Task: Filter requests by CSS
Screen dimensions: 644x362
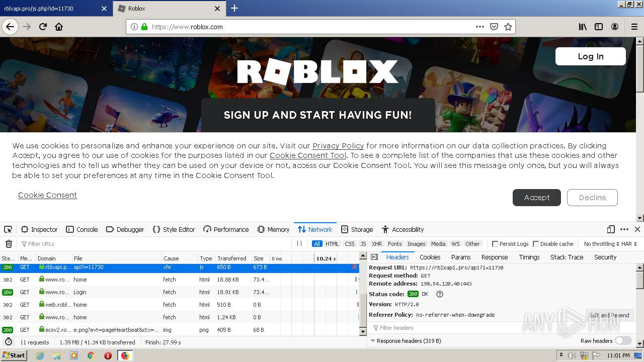Action: point(350,244)
